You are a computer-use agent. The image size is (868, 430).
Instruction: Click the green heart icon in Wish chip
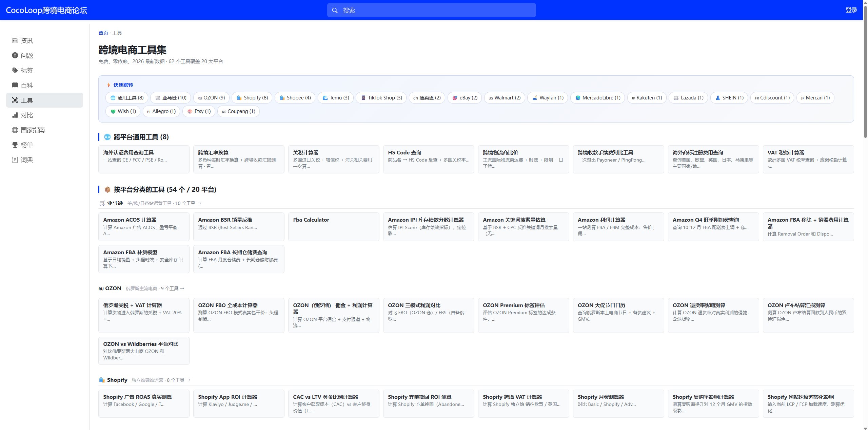click(x=113, y=111)
